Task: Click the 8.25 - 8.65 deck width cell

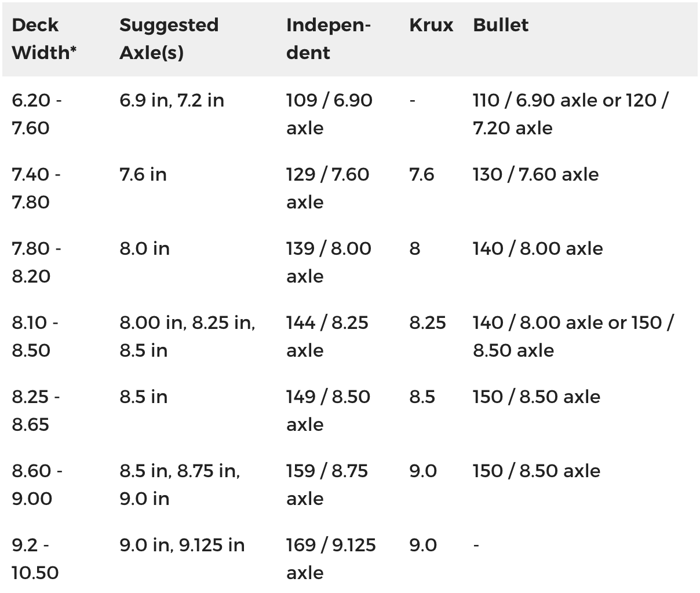Action: point(36,411)
